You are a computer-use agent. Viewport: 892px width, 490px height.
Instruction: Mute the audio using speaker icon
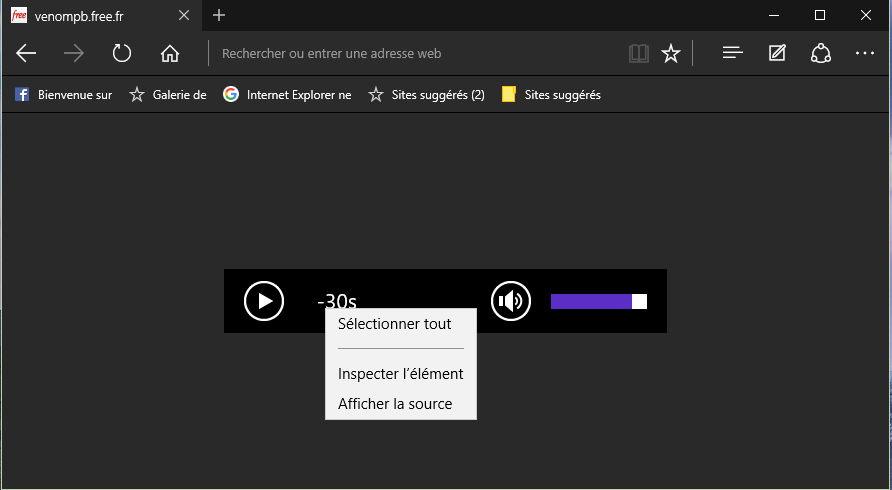(x=511, y=301)
